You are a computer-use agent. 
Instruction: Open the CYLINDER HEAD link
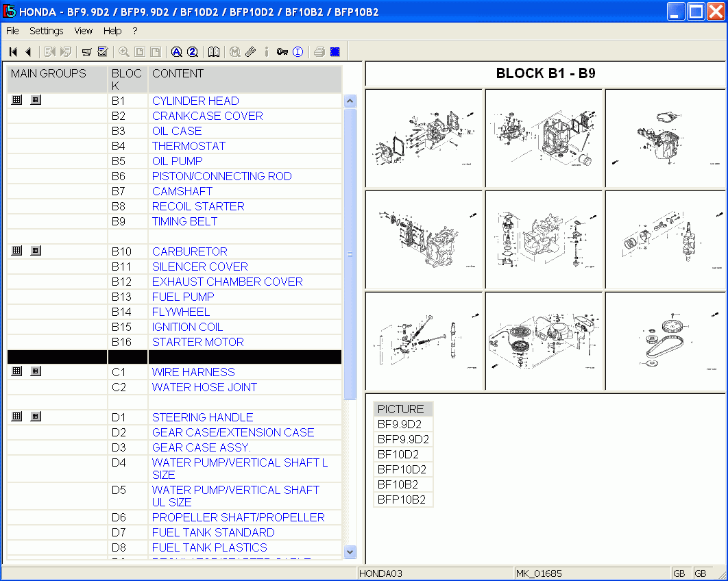click(x=195, y=101)
